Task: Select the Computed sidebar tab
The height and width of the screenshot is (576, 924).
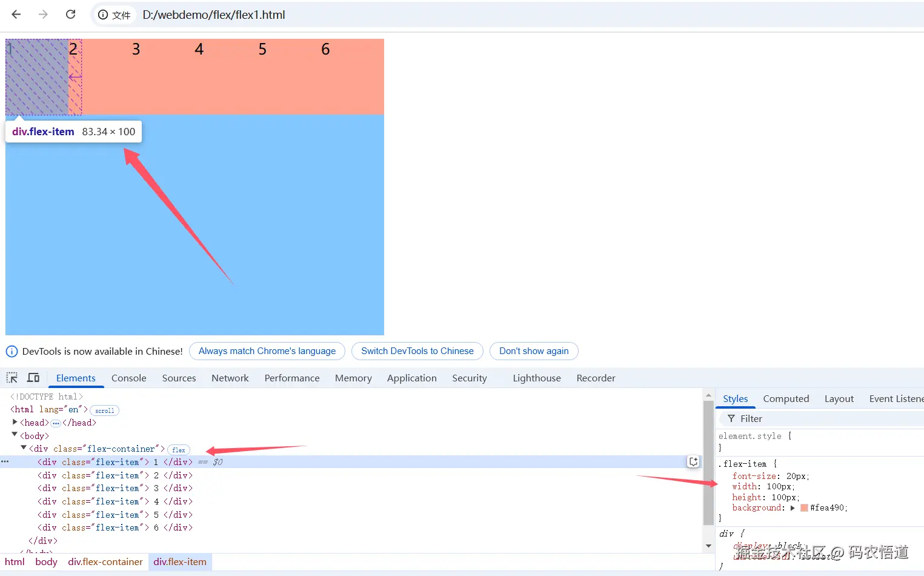Action: point(786,398)
